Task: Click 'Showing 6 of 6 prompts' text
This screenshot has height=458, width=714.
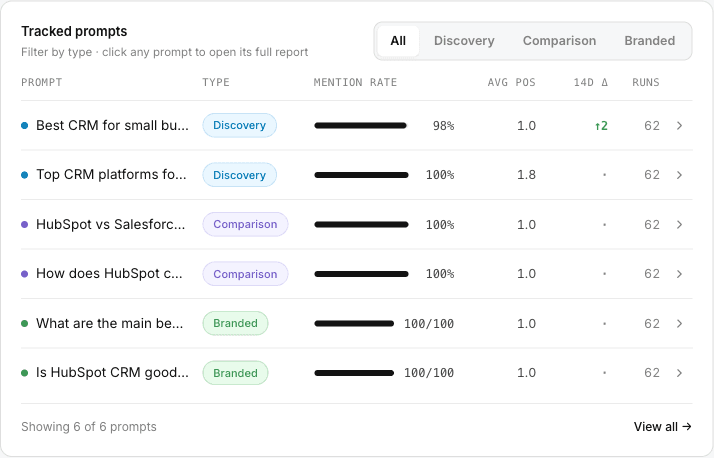Action: (x=89, y=427)
